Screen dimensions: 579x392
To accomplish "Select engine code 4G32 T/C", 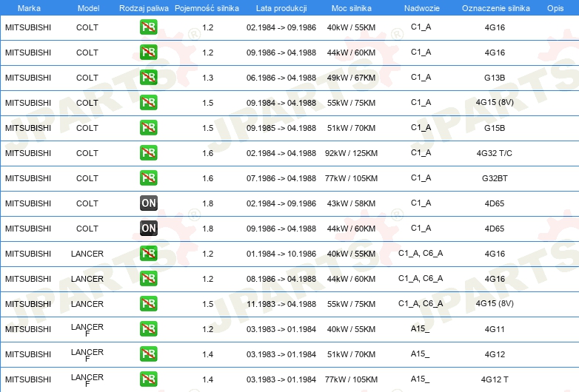I will [x=494, y=153].
